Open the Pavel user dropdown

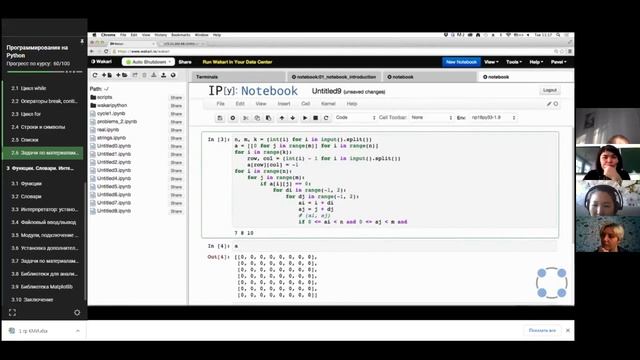(x=559, y=62)
